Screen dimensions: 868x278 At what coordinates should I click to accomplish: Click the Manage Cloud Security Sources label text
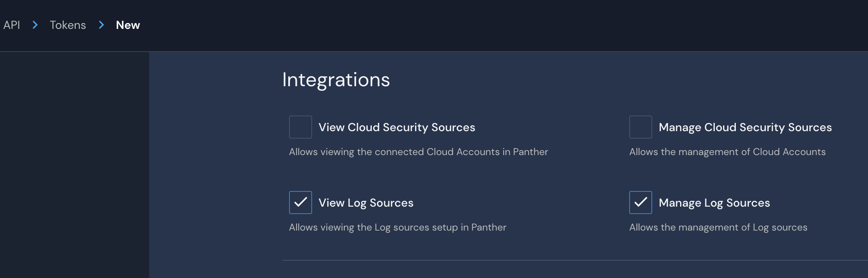pos(745,127)
